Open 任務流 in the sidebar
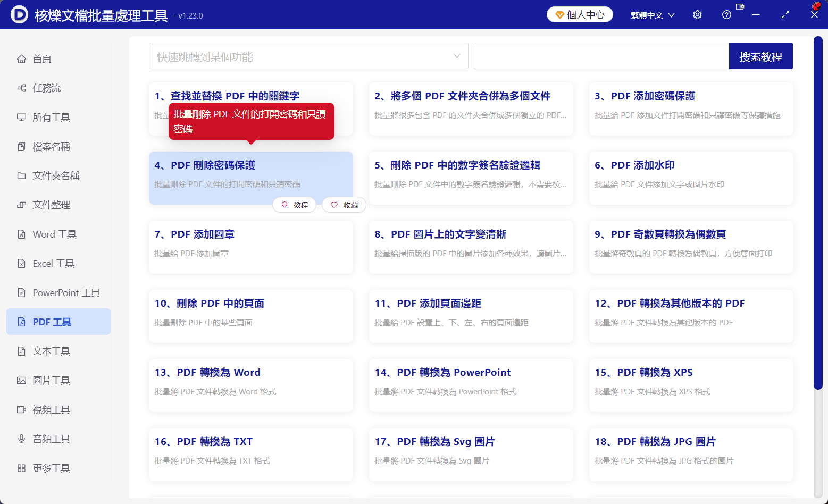Image resolution: width=828 pixels, height=504 pixels. click(58, 88)
